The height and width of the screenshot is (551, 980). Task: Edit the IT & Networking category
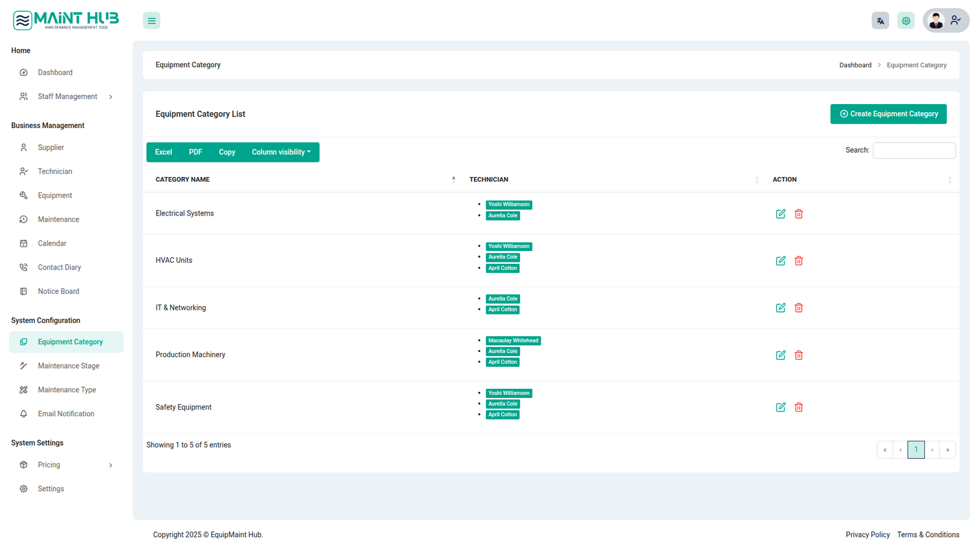click(780, 308)
